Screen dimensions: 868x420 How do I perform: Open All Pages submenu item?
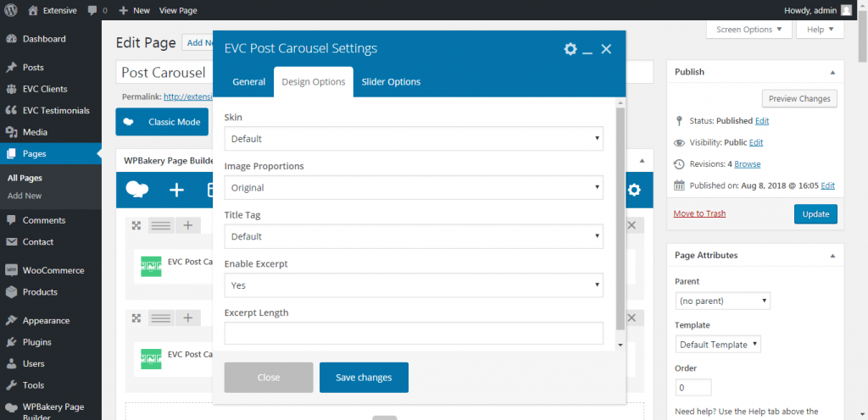coord(25,179)
